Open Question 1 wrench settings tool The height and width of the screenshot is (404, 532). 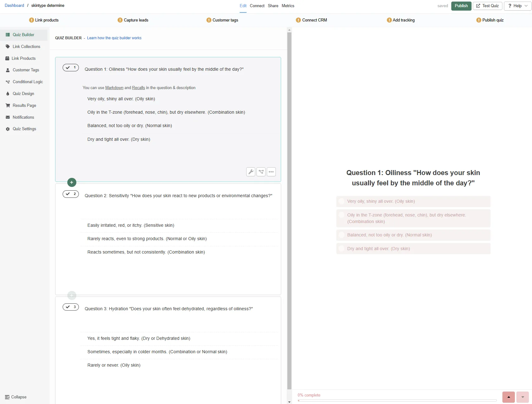[251, 172]
